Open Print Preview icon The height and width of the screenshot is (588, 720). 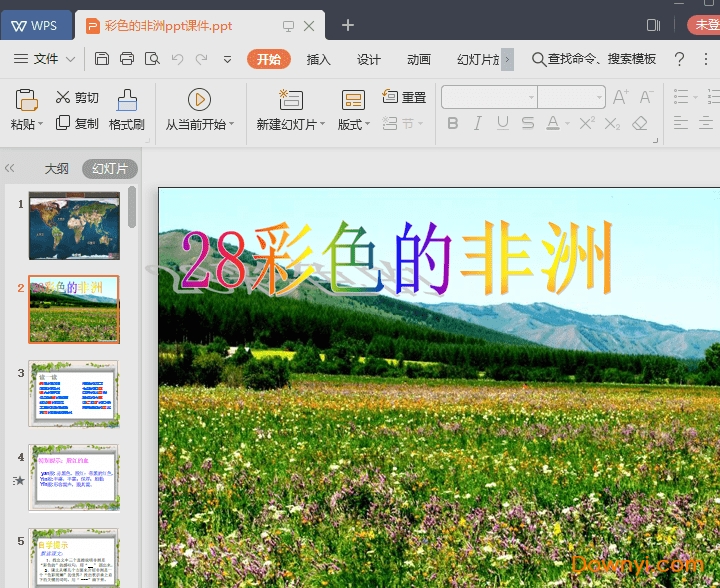(x=152, y=59)
